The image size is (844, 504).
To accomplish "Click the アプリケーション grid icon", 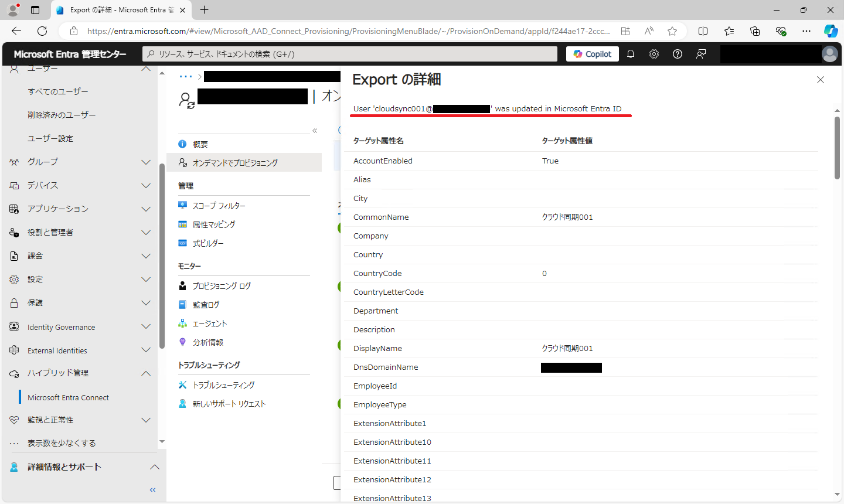I will [x=14, y=209].
